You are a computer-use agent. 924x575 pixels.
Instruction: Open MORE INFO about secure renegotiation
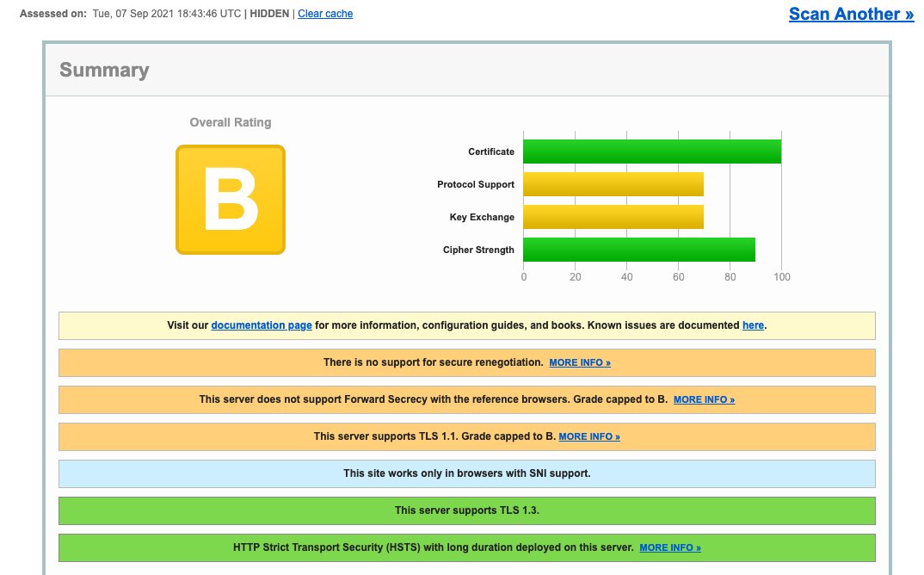point(580,362)
